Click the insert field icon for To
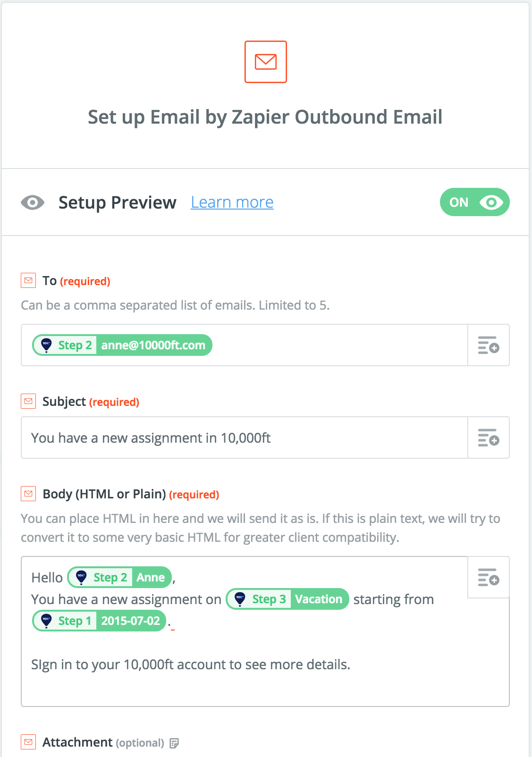 (488, 345)
